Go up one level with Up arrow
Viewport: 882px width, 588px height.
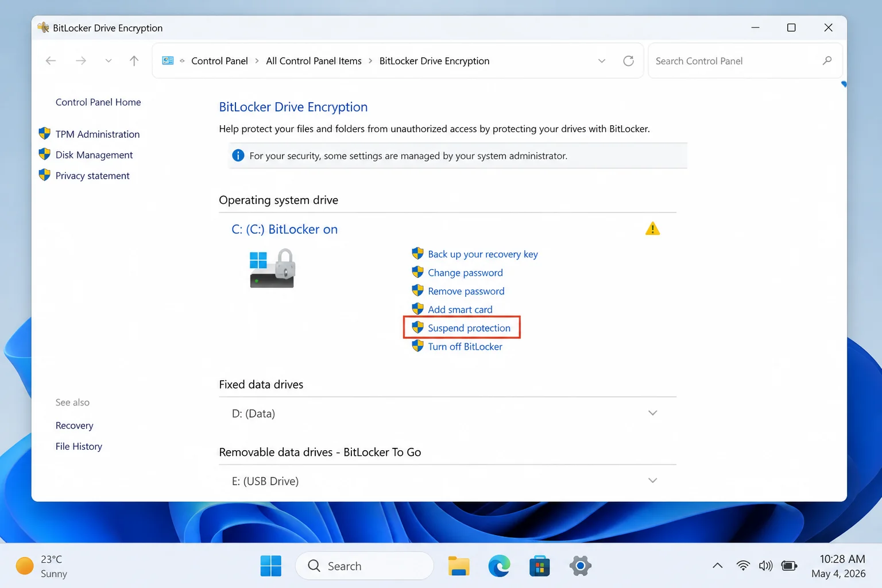(x=134, y=61)
